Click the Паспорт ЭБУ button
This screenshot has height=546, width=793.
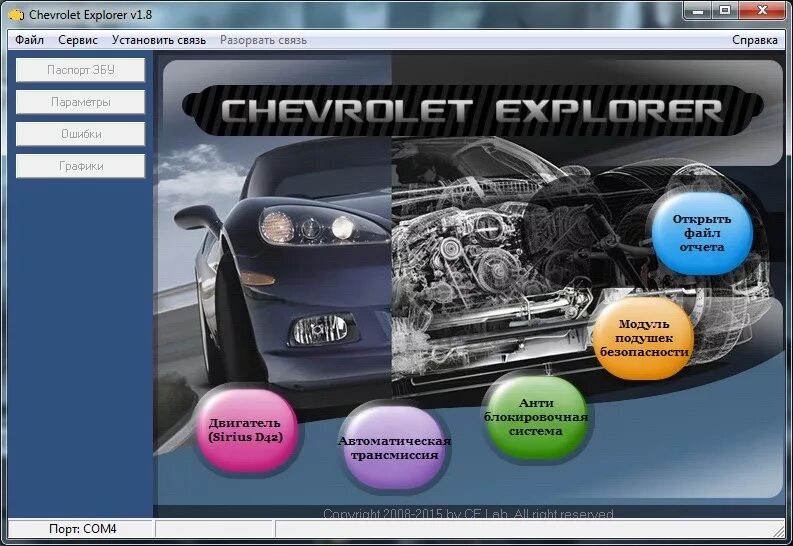click(x=80, y=70)
